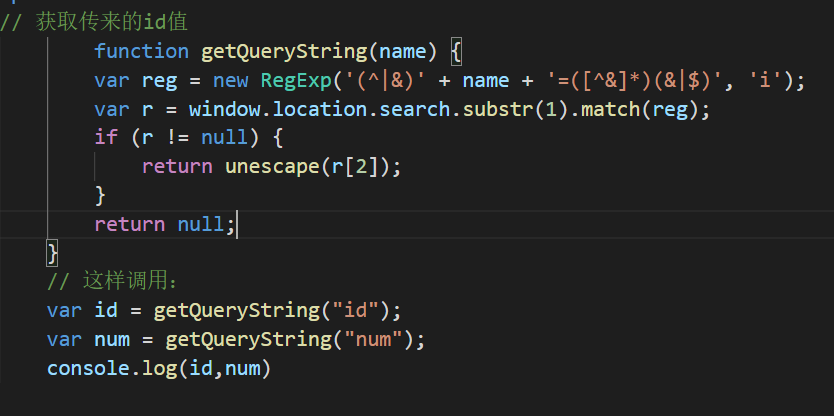Click 'r[2]' inside unescape
Image resolution: width=834 pixels, height=416 pixels.
pyautogui.click(x=355, y=167)
